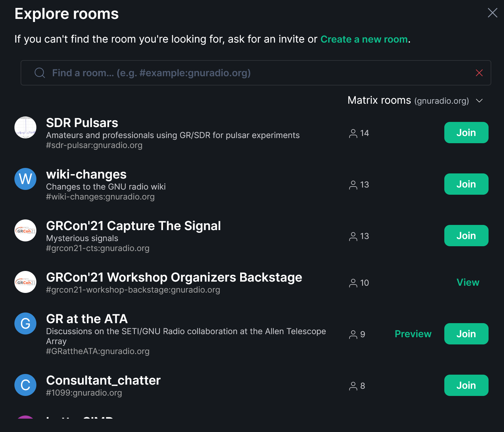The image size is (504, 432).
Task: Click the search magnifier icon
Action: click(40, 73)
